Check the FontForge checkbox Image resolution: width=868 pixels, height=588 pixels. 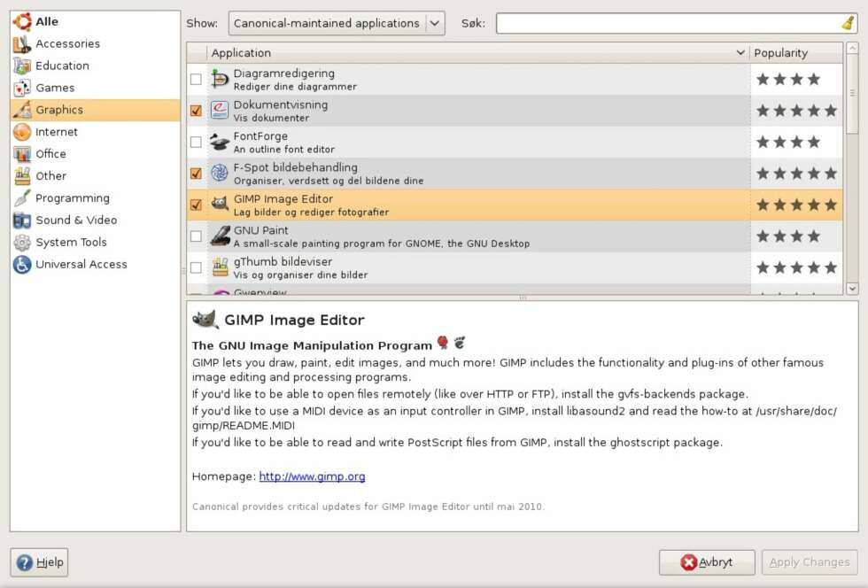[x=196, y=143]
